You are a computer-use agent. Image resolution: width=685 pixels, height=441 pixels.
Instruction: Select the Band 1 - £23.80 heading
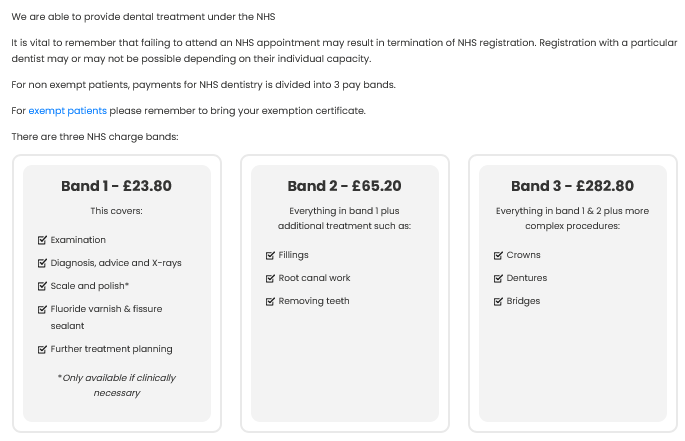pyautogui.click(x=117, y=186)
